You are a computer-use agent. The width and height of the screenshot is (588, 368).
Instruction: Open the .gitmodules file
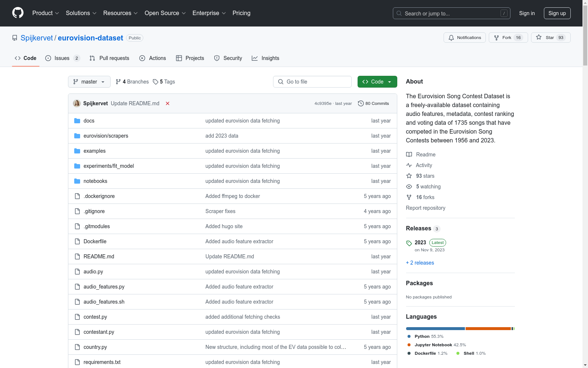pos(97,226)
